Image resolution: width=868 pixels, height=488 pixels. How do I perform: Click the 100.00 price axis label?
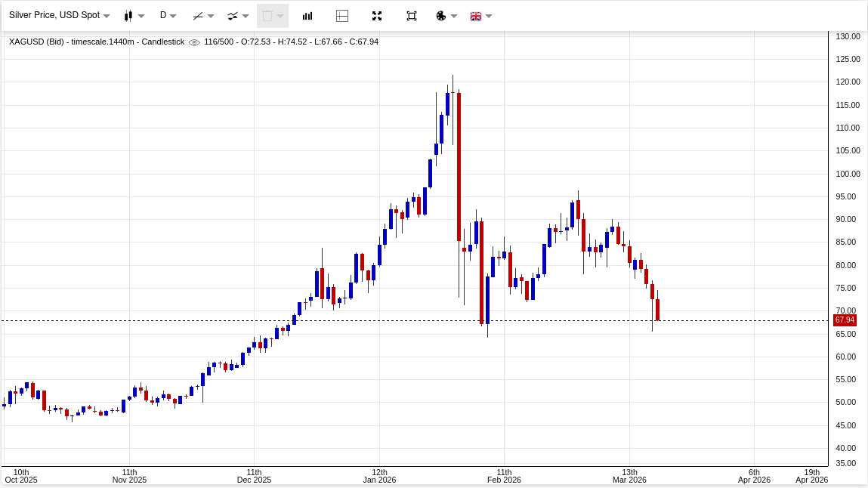(x=848, y=174)
